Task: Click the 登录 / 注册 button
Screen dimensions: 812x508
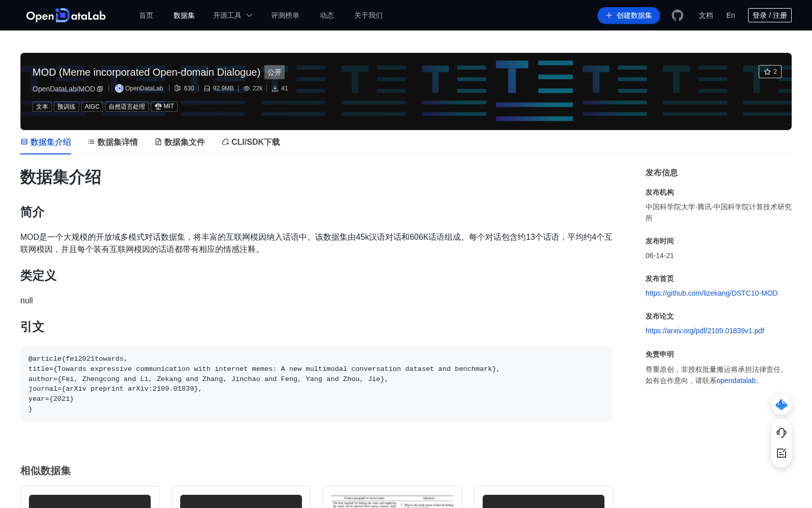Action: 770,15
